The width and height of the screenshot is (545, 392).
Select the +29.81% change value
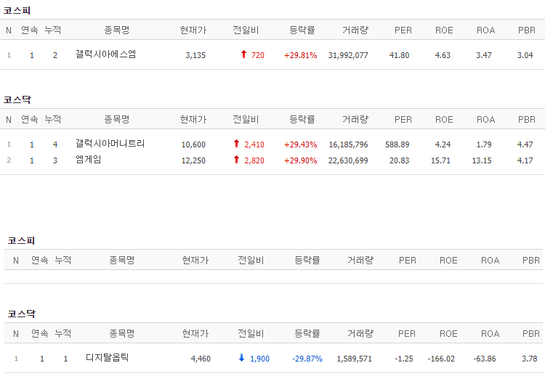[301, 55]
